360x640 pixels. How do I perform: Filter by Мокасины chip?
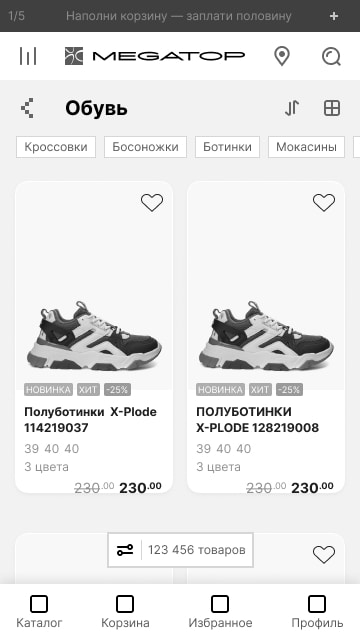[306, 147]
